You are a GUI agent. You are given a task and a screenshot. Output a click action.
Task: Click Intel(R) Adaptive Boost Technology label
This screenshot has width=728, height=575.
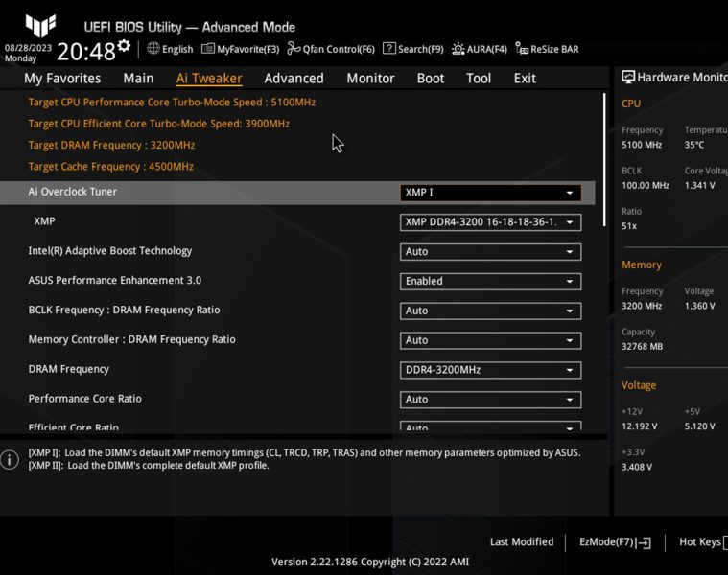(110, 251)
